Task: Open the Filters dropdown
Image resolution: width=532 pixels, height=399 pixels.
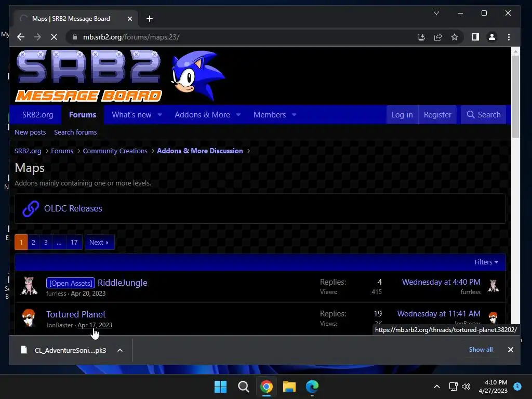Action: point(486,262)
